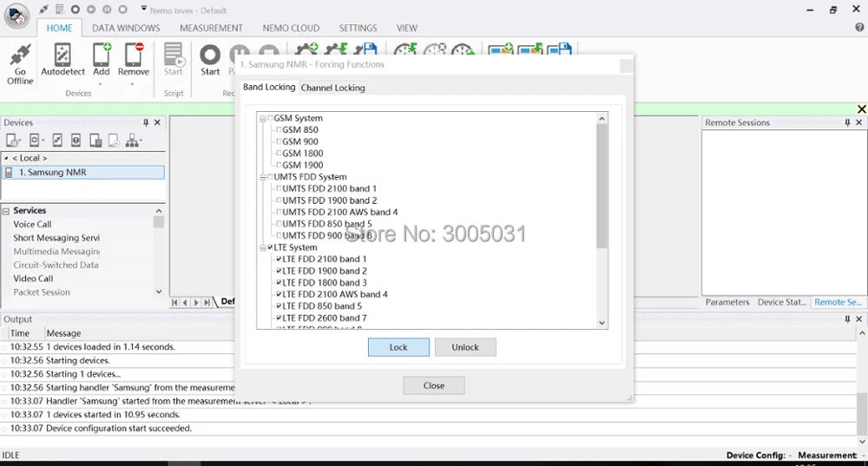Click the pause icon in quick access bar

click(107, 10)
